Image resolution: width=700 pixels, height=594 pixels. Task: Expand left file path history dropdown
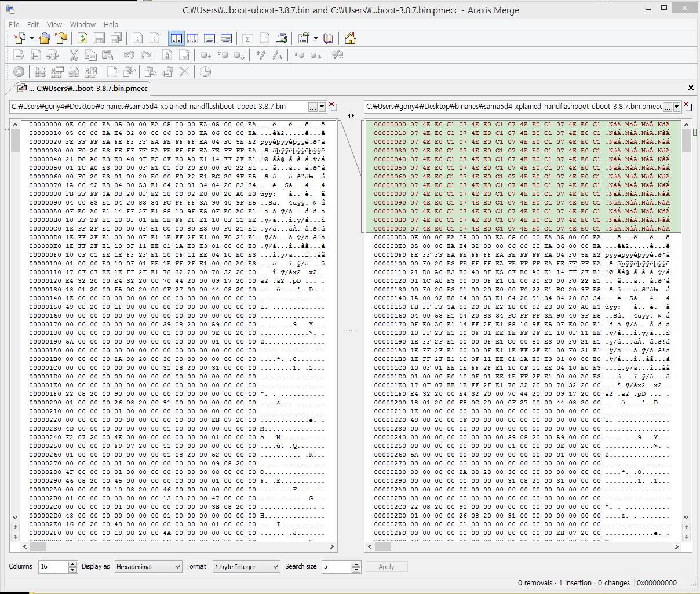(x=322, y=107)
